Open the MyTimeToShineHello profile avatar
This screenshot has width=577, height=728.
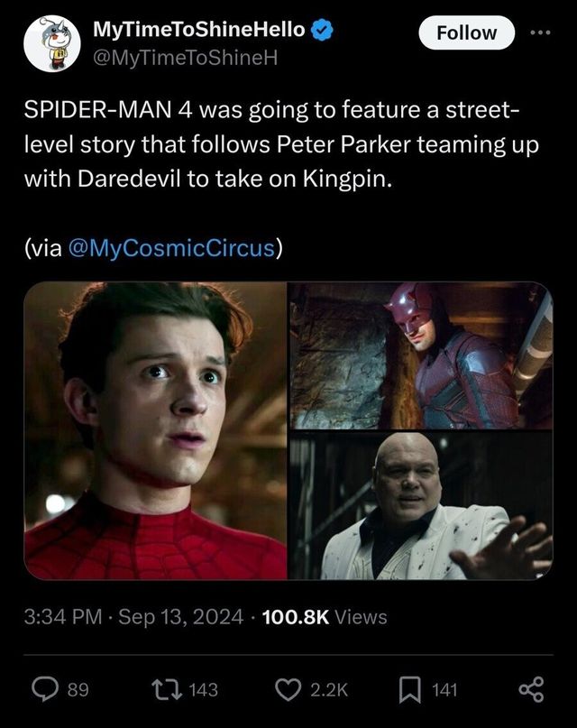point(52,43)
